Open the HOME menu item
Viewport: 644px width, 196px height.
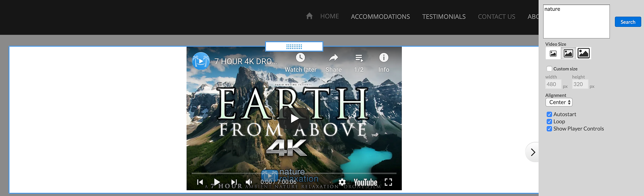329,16
